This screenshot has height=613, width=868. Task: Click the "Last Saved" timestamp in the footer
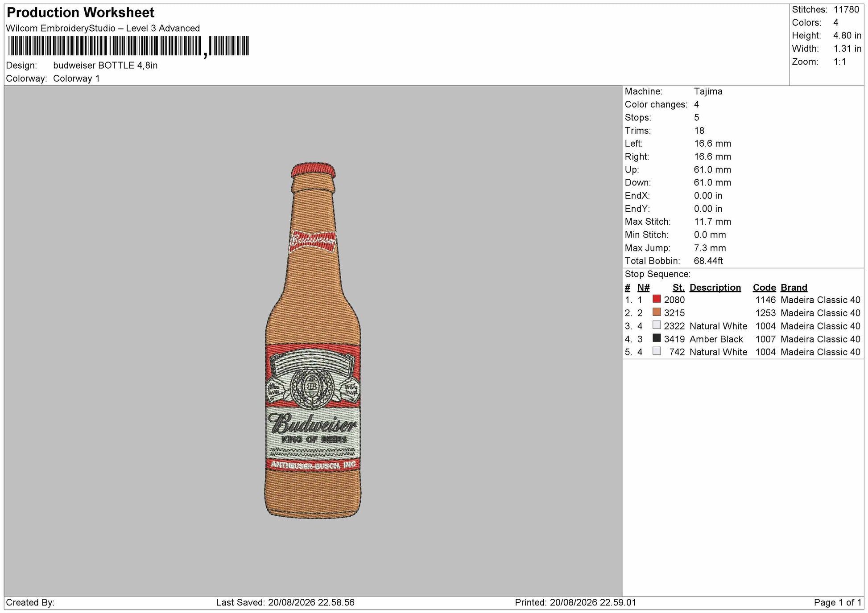[285, 603]
